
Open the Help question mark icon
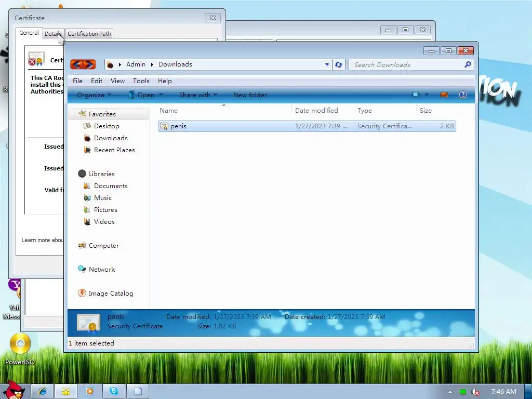point(462,95)
